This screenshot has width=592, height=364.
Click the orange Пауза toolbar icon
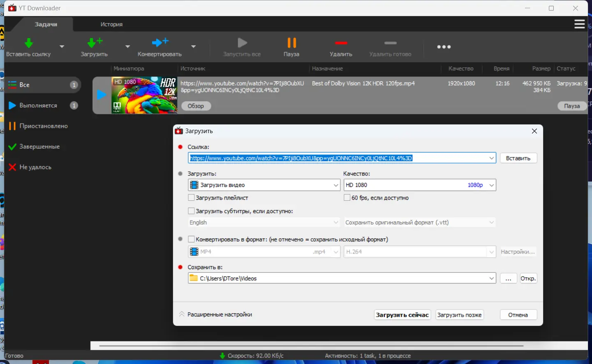(291, 43)
